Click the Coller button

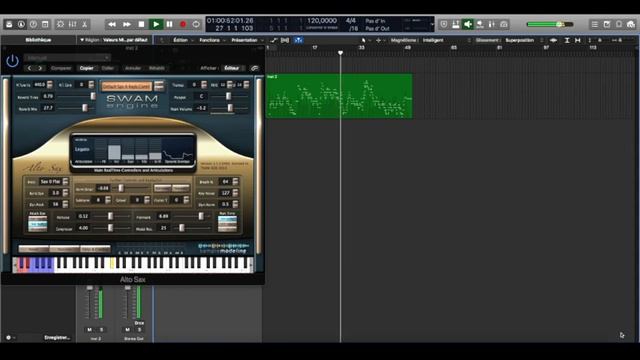pyautogui.click(x=108, y=68)
